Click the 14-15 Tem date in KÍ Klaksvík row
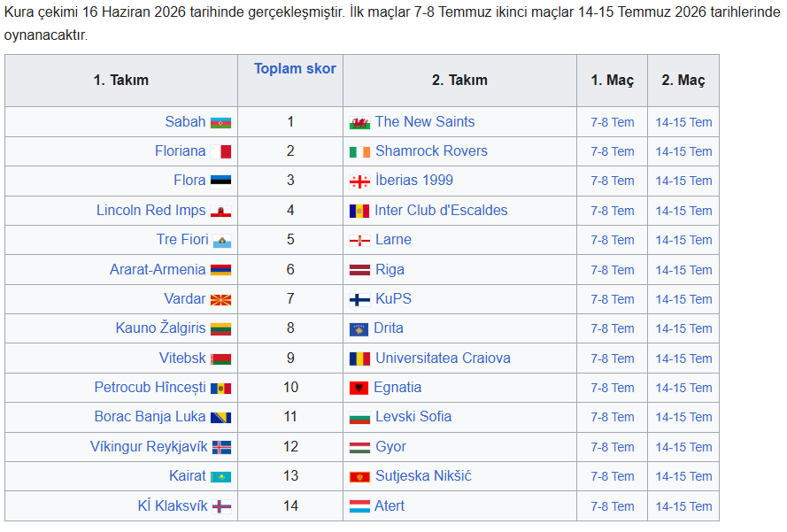Viewport: 787px width, 532px height. pyautogui.click(x=683, y=506)
